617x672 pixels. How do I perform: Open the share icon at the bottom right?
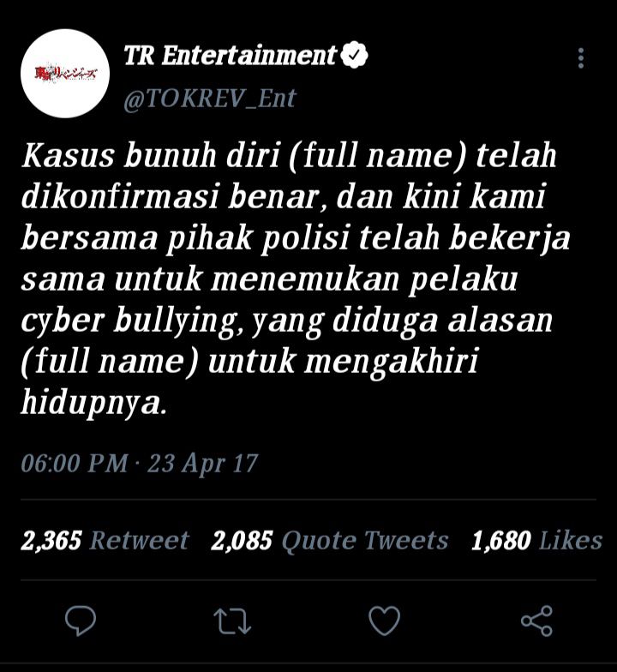coord(536,621)
